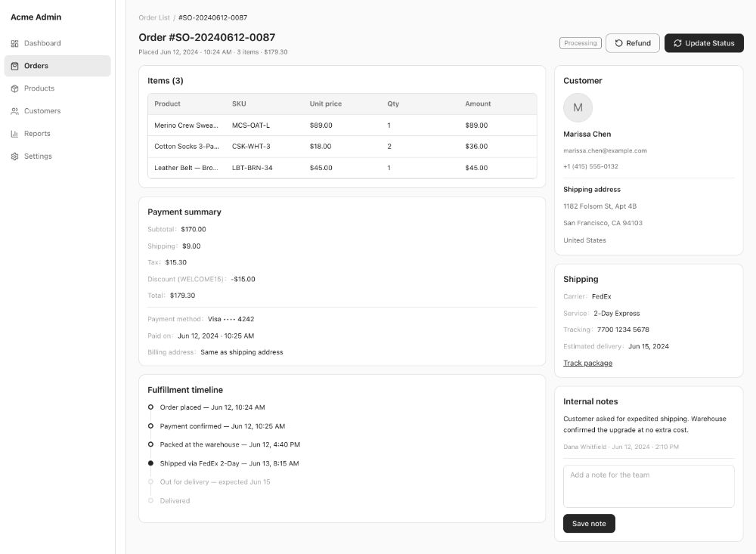756x554 pixels.
Task: Click the Refund button
Action: (x=633, y=43)
